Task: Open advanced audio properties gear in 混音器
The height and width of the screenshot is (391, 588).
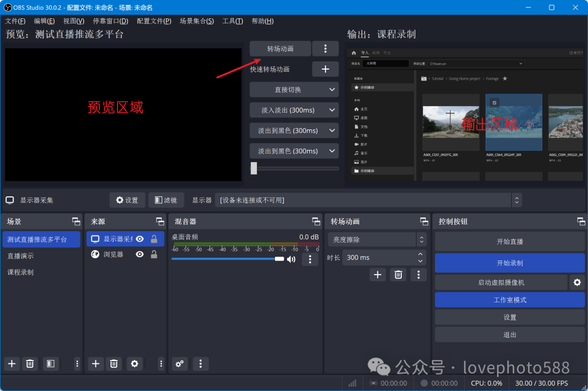Action: (x=180, y=364)
